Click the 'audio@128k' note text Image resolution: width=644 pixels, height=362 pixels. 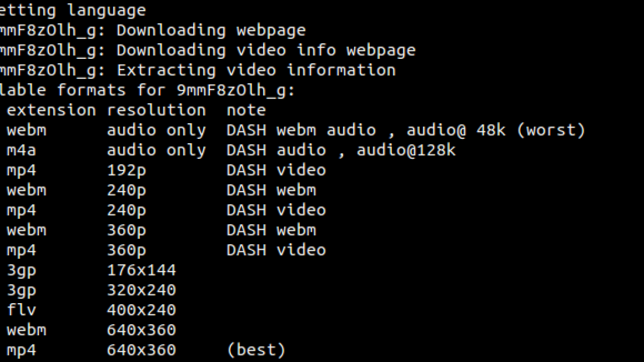406,150
